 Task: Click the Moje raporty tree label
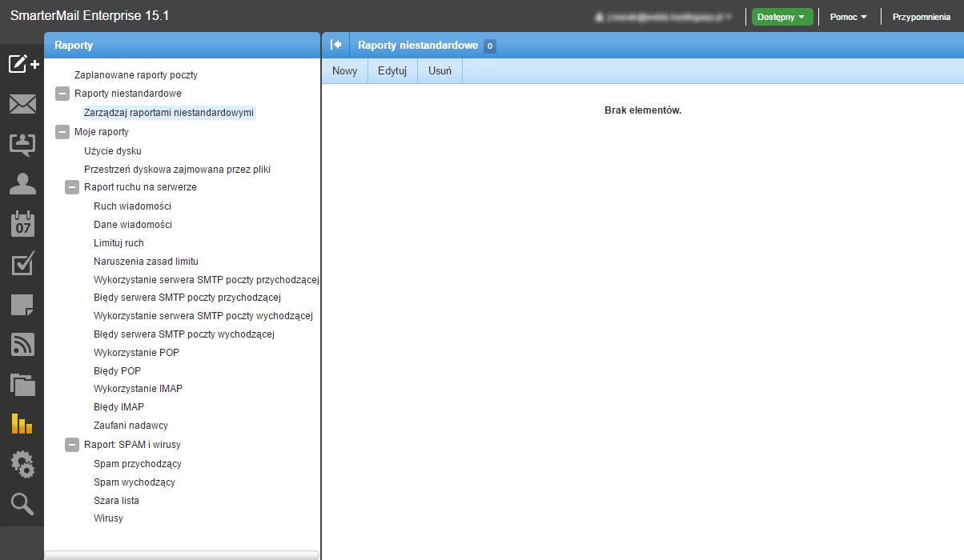tap(102, 132)
